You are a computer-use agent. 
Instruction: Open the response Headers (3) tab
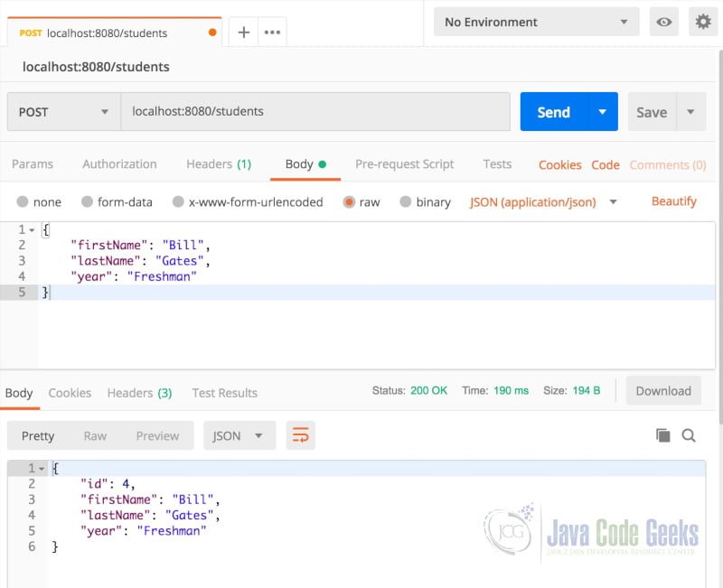[139, 393]
